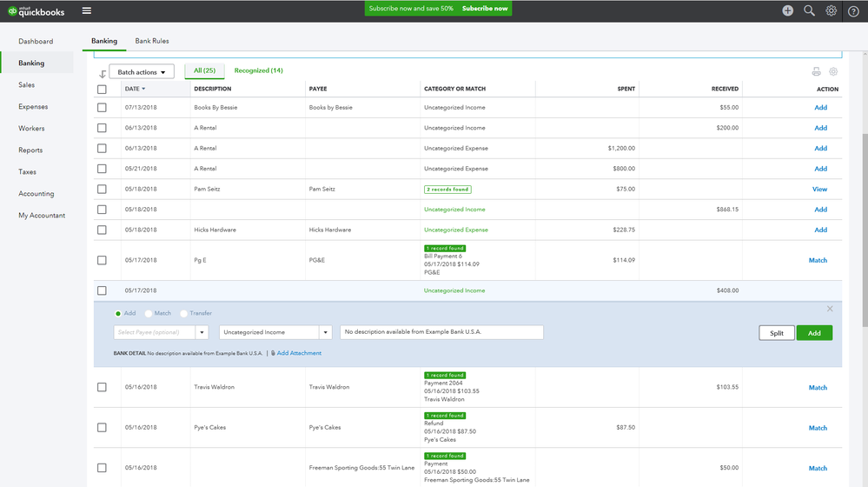
Task: Open Reports in the sidebar
Action: pos(30,150)
